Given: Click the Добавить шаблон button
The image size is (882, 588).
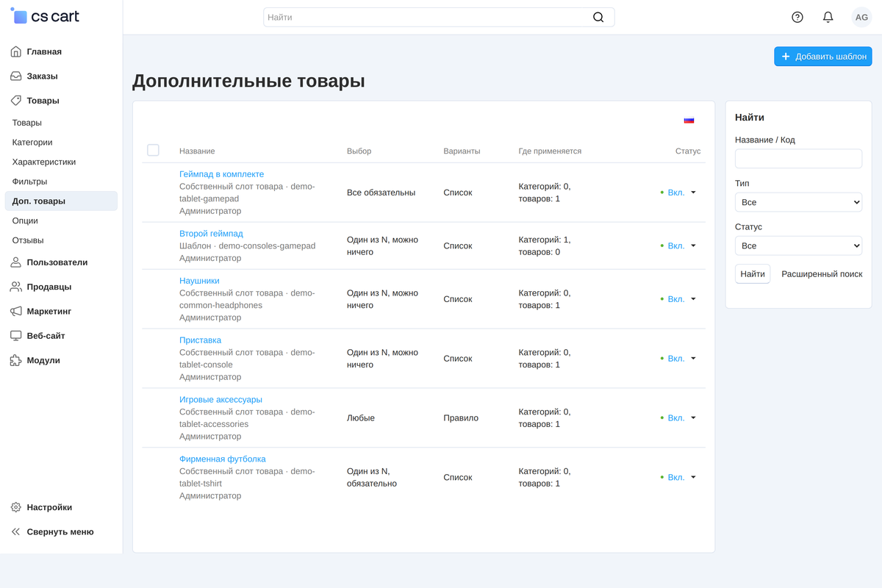Looking at the screenshot, I should tap(822, 57).
